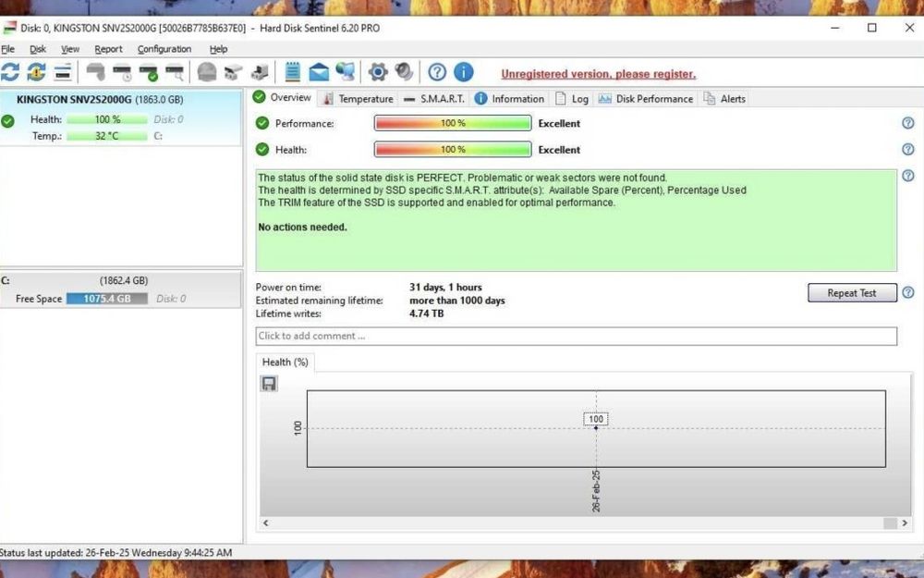Open the Log tab
The image size is (924, 578).
572,99
